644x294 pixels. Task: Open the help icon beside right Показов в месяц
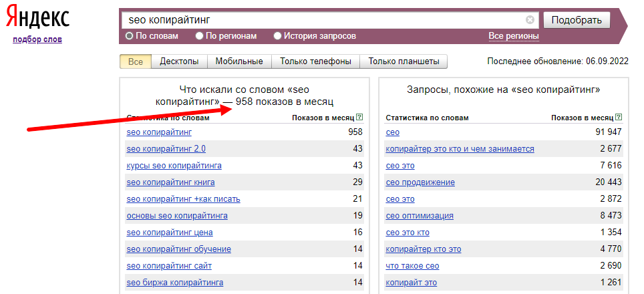pos(619,118)
